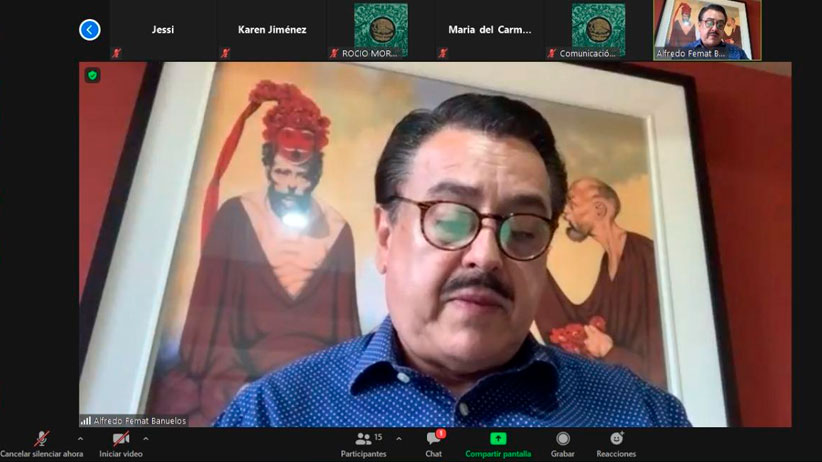Select Maria del Carm... participant tile
This screenshot has width=822, height=462.
pos(490,30)
